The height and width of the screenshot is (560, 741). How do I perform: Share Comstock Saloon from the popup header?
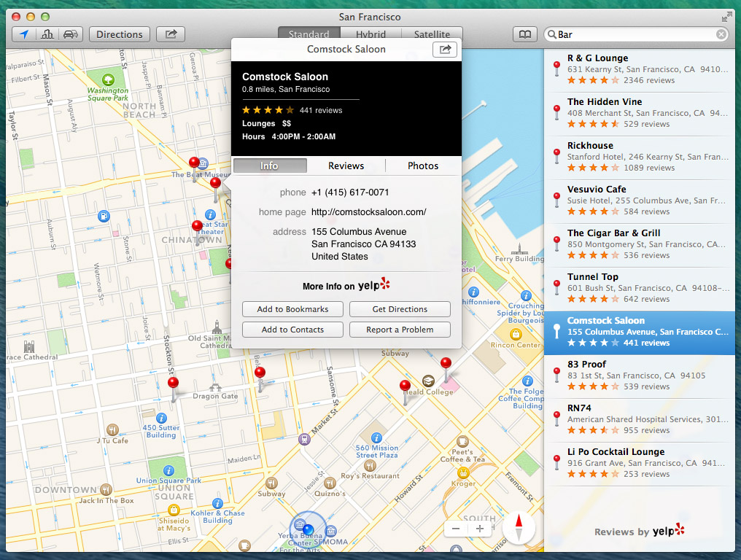445,50
